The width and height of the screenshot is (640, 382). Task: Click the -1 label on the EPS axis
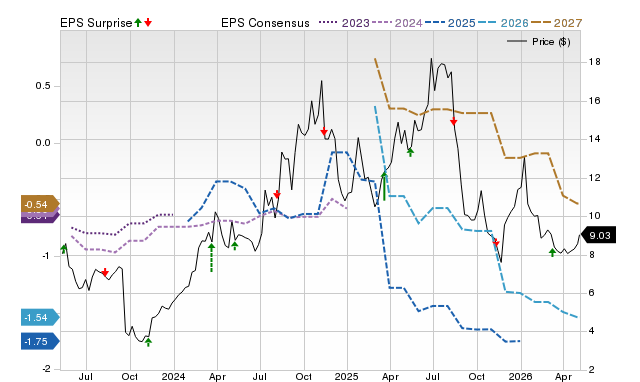(45, 256)
